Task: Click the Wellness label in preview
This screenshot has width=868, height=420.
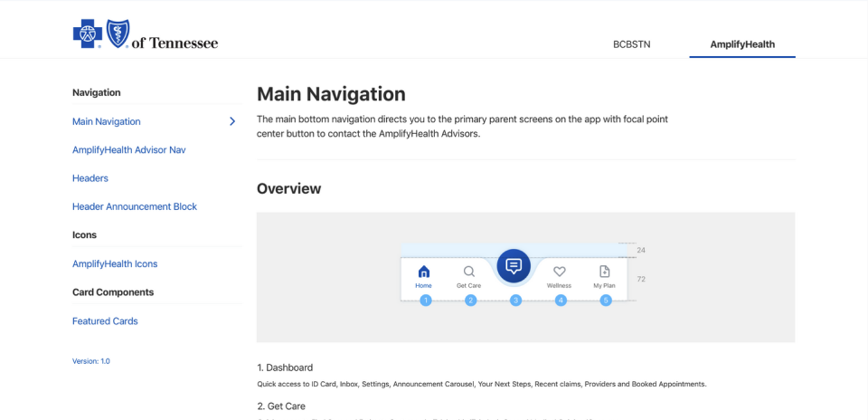Action: click(559, 286)
